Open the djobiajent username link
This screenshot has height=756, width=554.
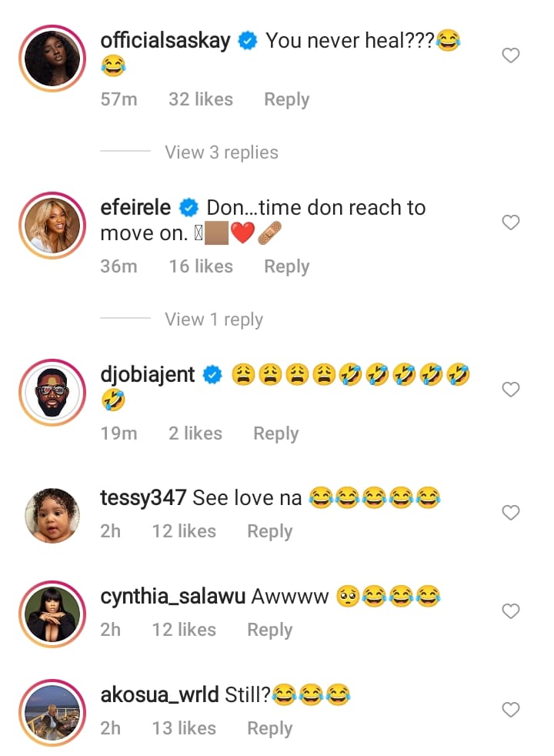[151, 375]
